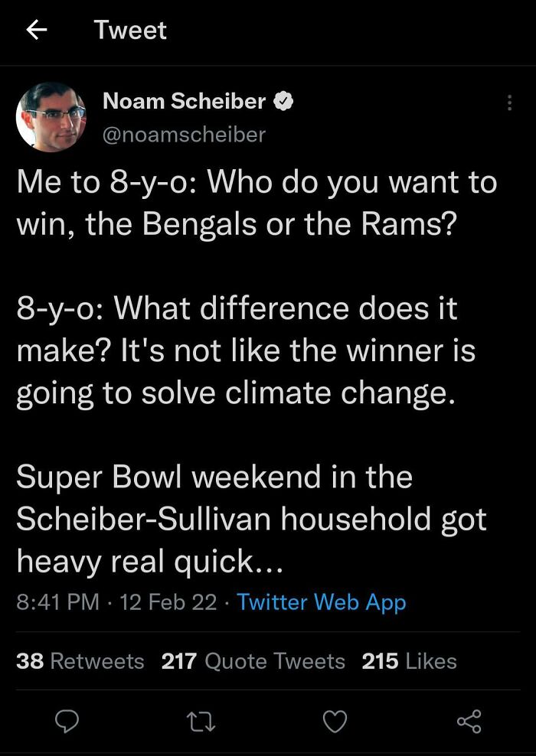This screenshot has width=536, height=756.
Task: Click the Noam Scheiber display name
Action: point(184,100)
